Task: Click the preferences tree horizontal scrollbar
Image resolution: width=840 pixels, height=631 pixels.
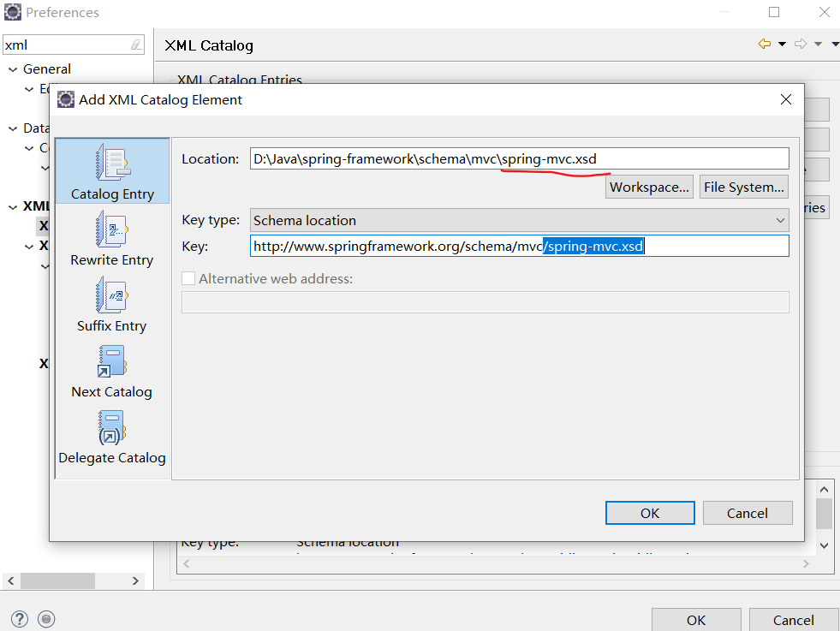Action: tap(57, 580)
